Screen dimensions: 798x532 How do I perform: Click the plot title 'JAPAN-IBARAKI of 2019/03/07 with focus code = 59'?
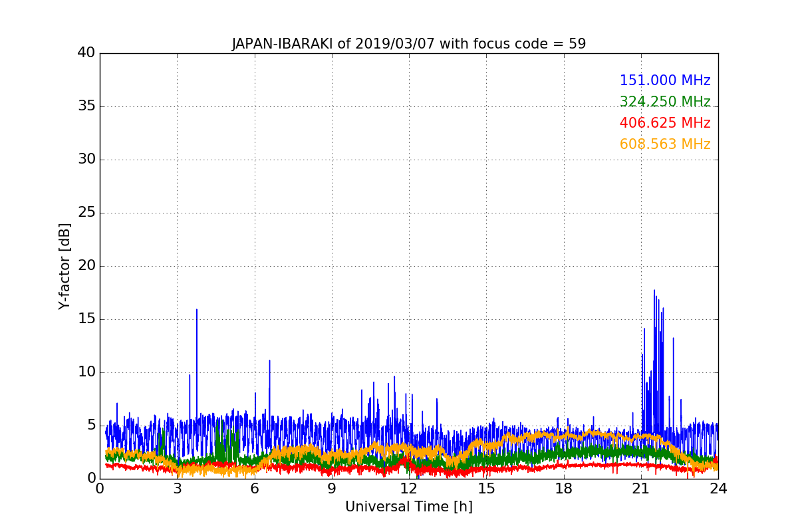tap(409, 44)
